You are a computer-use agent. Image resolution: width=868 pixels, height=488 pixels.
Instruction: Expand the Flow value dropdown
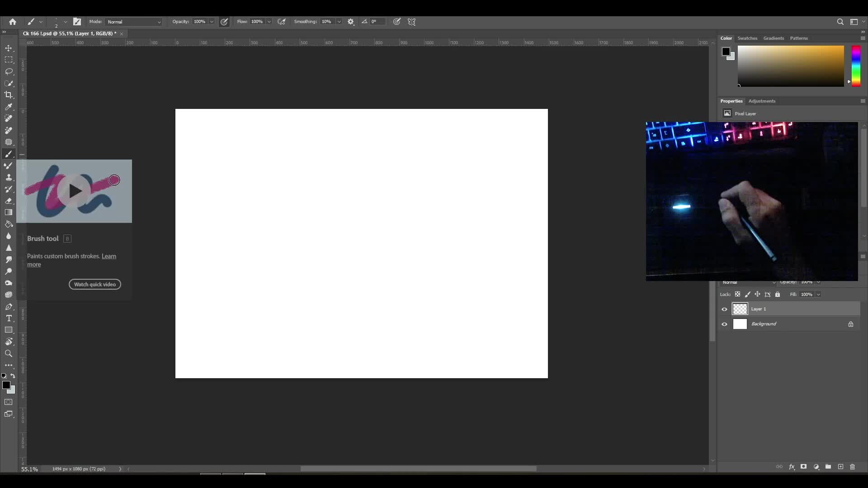coord(269,22)
